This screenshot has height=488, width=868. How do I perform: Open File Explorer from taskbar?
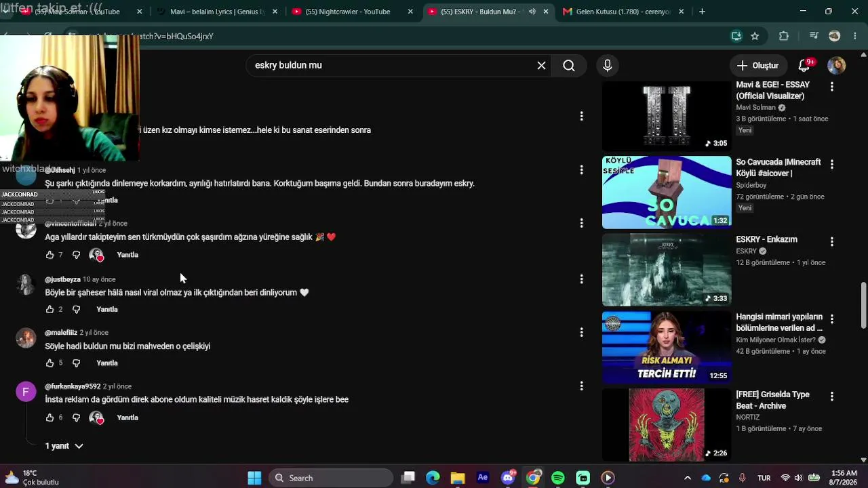click(x=458, y=478)
